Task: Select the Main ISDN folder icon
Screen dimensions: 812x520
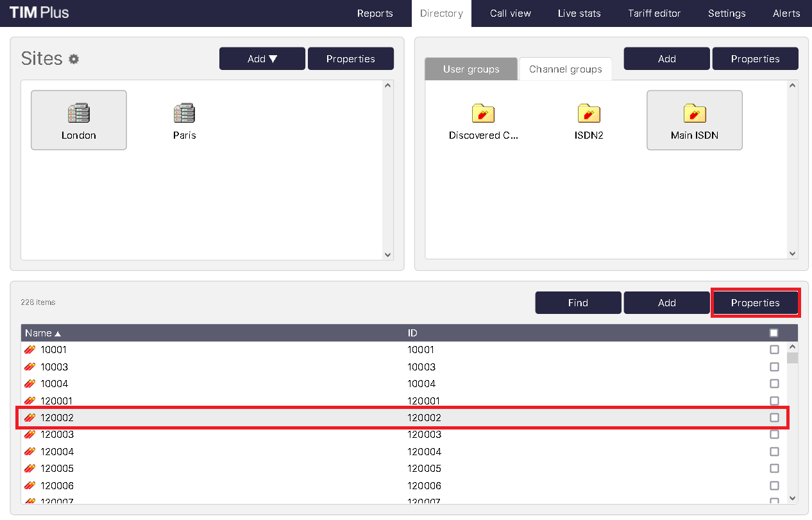Action: [x=694, y=114]
